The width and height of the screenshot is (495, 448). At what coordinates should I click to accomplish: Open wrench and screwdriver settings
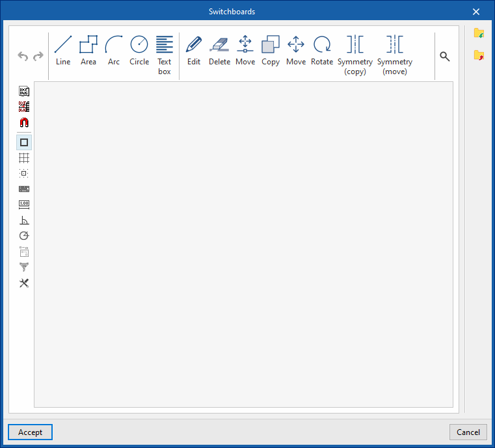pyautogui.click(x=24, y=283)
